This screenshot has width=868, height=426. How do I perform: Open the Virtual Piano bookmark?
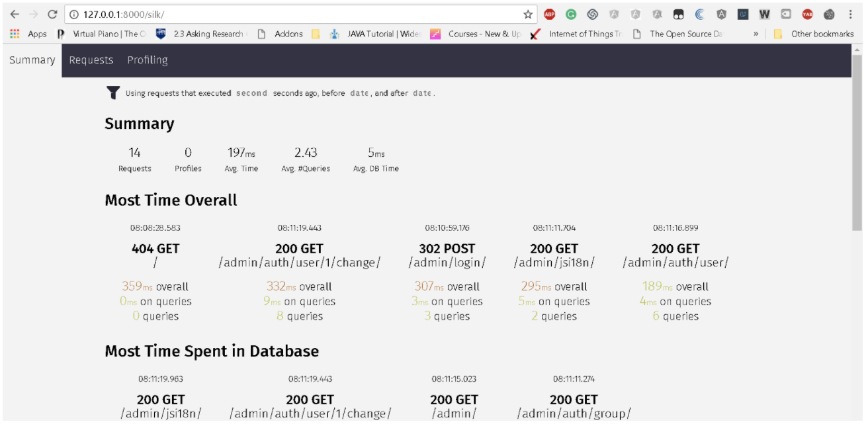pos(101,34)
